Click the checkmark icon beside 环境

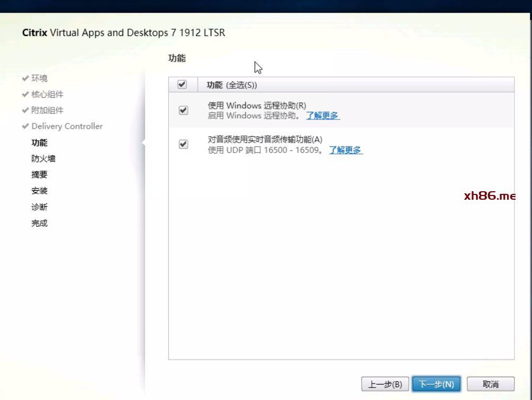click(25, 78)
